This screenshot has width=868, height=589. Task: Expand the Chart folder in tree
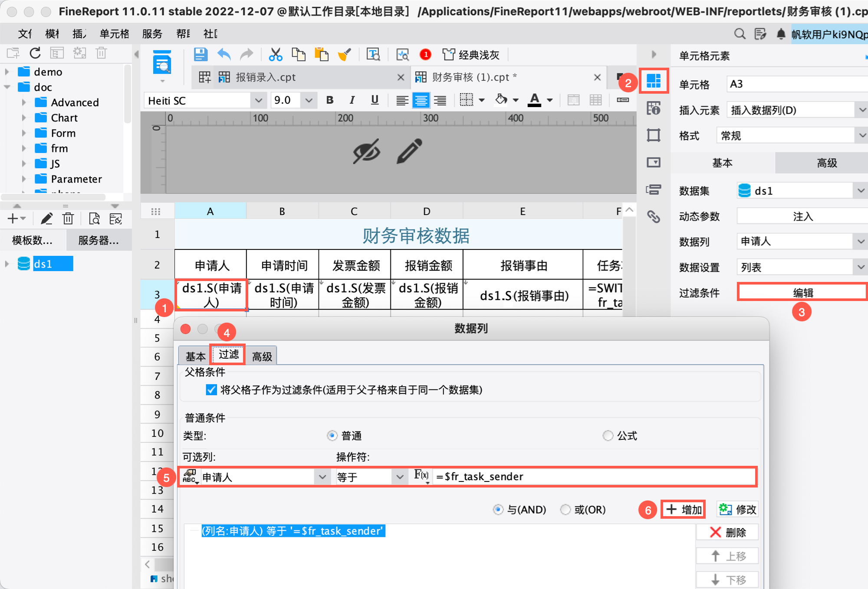(24, 118)
